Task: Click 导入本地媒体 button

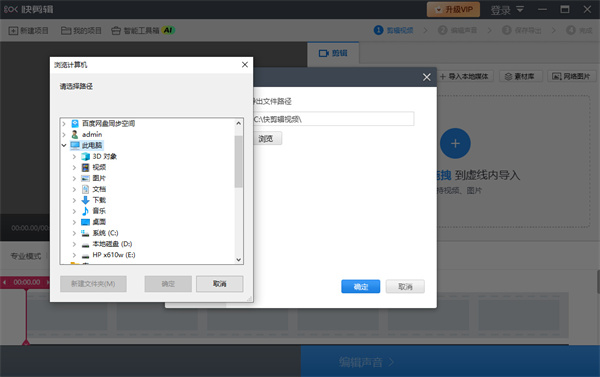Action: pyautogui.click(x=465, y=77)
